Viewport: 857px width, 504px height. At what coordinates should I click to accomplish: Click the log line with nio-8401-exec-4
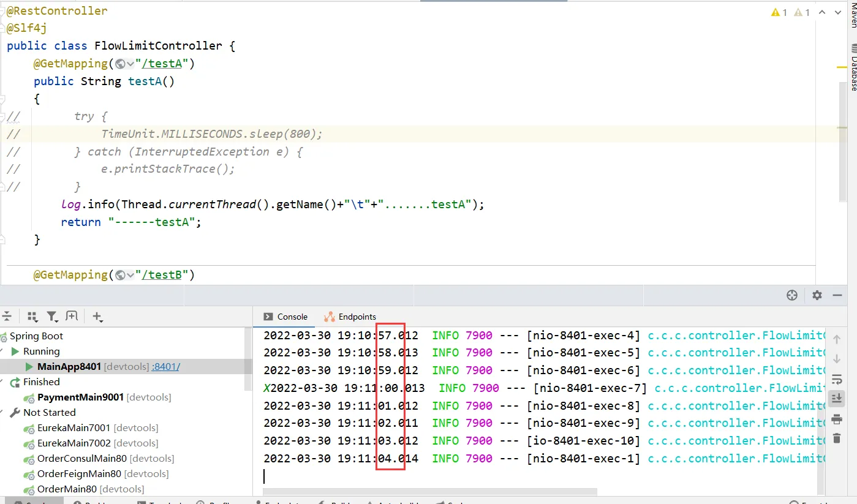(544, 336)
